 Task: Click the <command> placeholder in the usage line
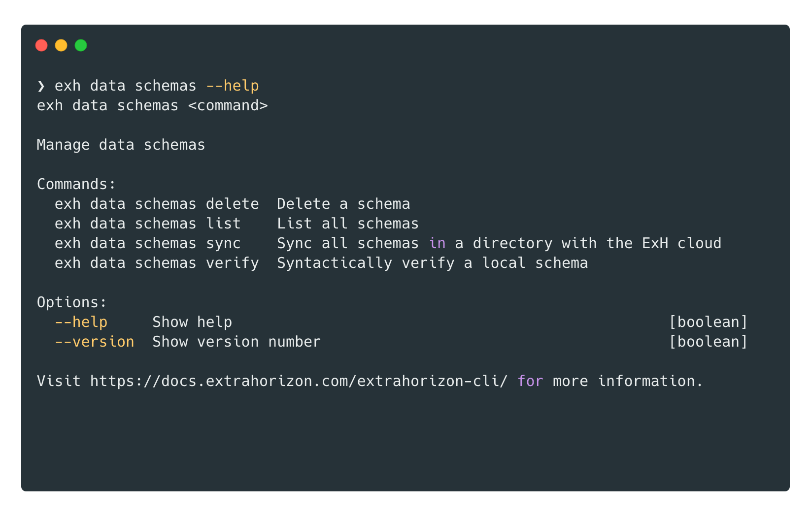pos(228,106)
